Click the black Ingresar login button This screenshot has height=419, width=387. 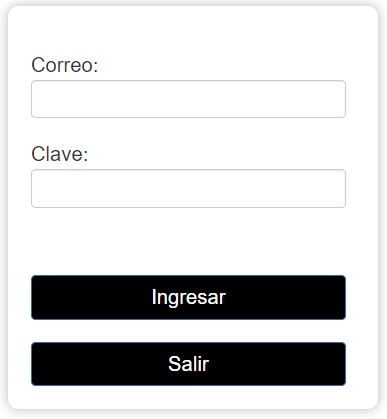(x=188, y=297)
